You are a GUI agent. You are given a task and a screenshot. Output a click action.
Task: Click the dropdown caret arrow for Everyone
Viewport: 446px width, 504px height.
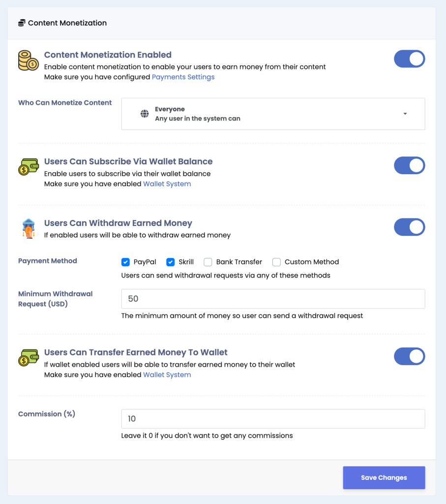(405, 114)
